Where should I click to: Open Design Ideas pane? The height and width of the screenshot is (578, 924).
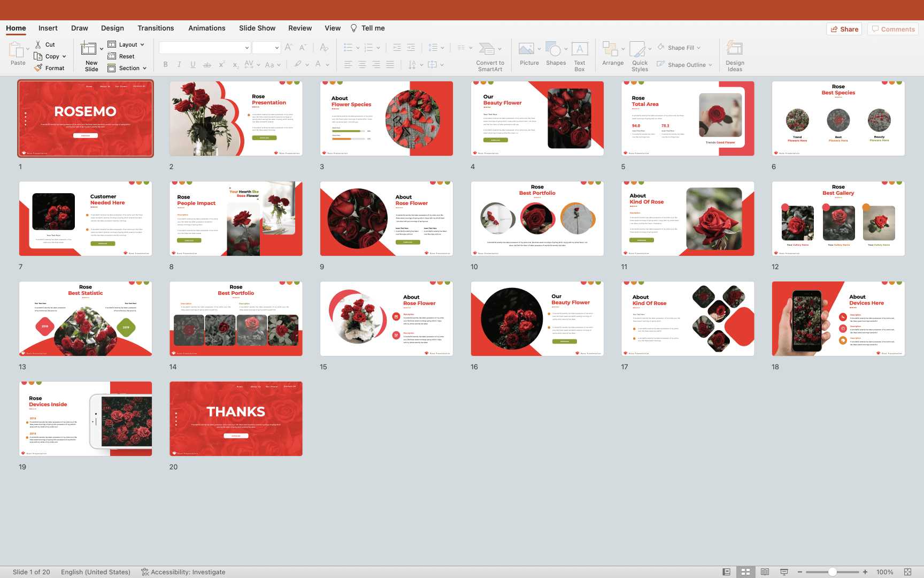click(735, 50)
